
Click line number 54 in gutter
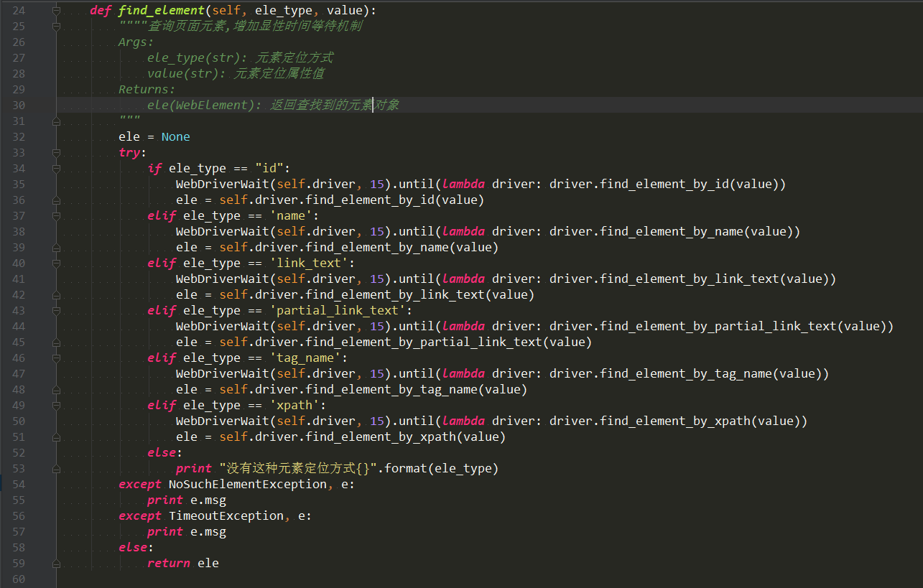click(x=19, y=485)
